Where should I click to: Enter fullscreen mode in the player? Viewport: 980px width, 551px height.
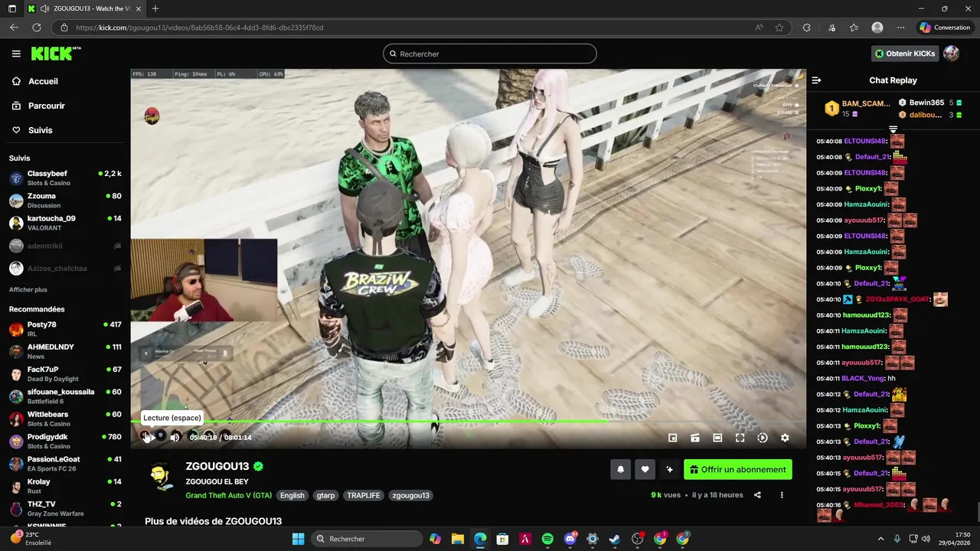tap(740, 438)
